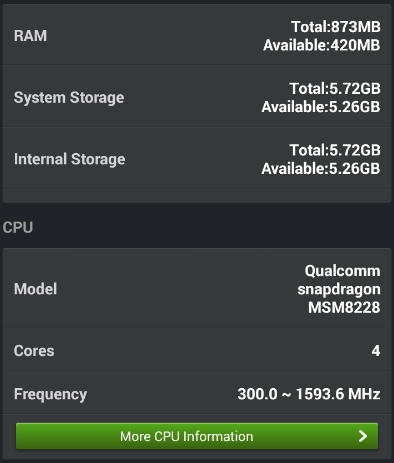This screenshot has height=463, width=394.
Task: Select the Cores row label
Action: [34, 351]
